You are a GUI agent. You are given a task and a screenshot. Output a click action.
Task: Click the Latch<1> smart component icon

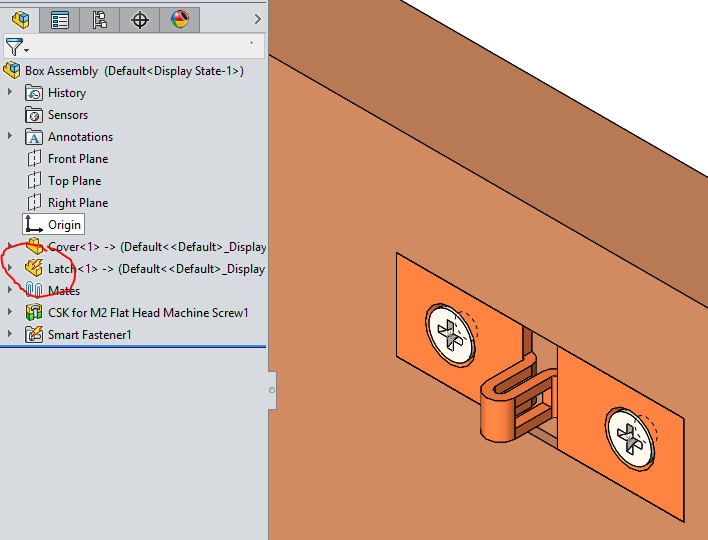[34, 268]
